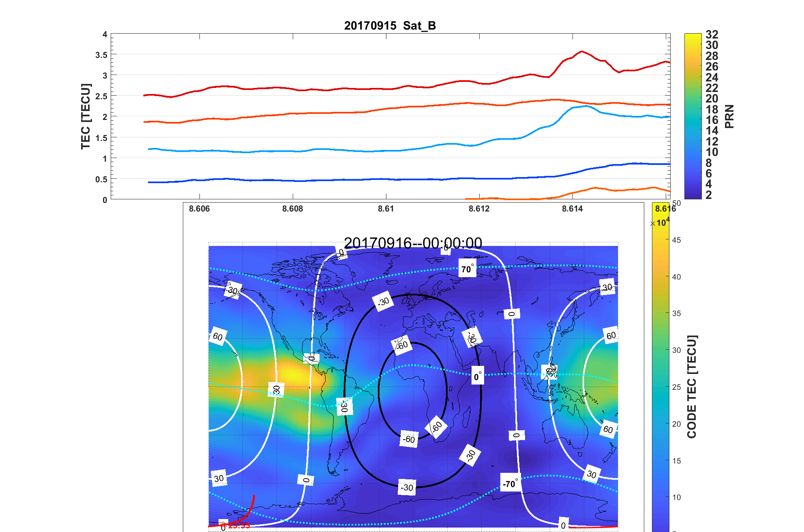Click TEC y-axis tick label 0.5
804x532 pixels.
tap(101, 179)
